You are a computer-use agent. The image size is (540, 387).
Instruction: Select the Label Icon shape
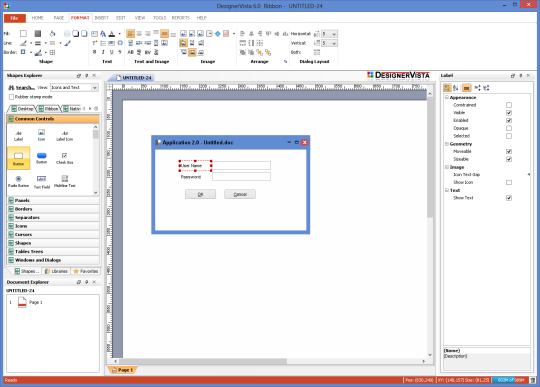point(64,135)
